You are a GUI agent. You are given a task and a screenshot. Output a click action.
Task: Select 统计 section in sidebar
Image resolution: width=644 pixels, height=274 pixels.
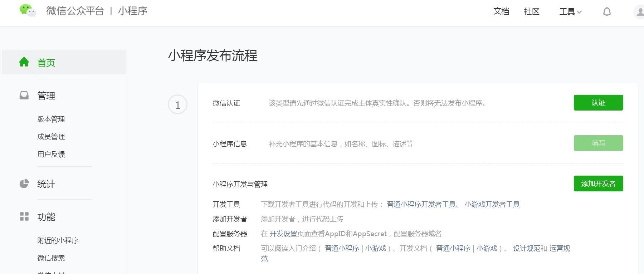pyautogui.click(x=46, y=184)
